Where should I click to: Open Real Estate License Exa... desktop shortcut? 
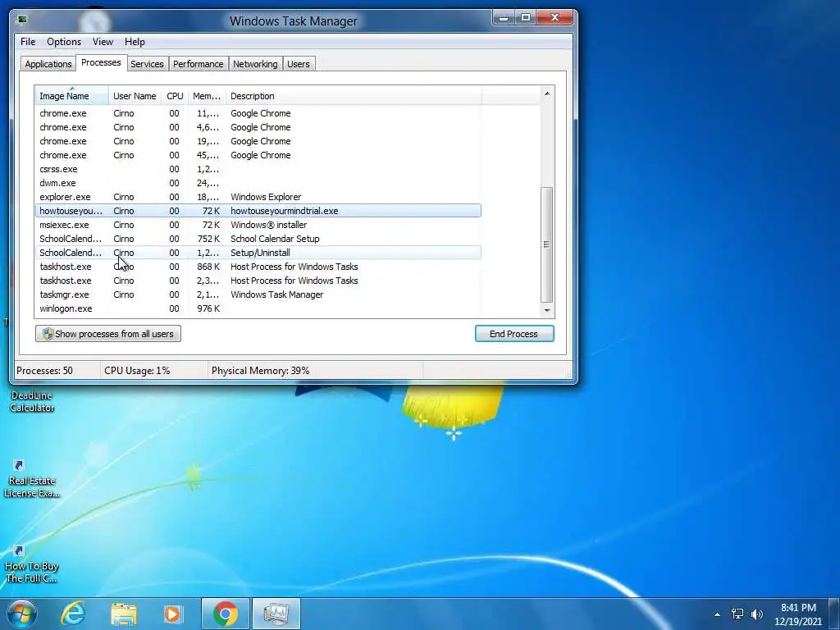tap(32, 479)
